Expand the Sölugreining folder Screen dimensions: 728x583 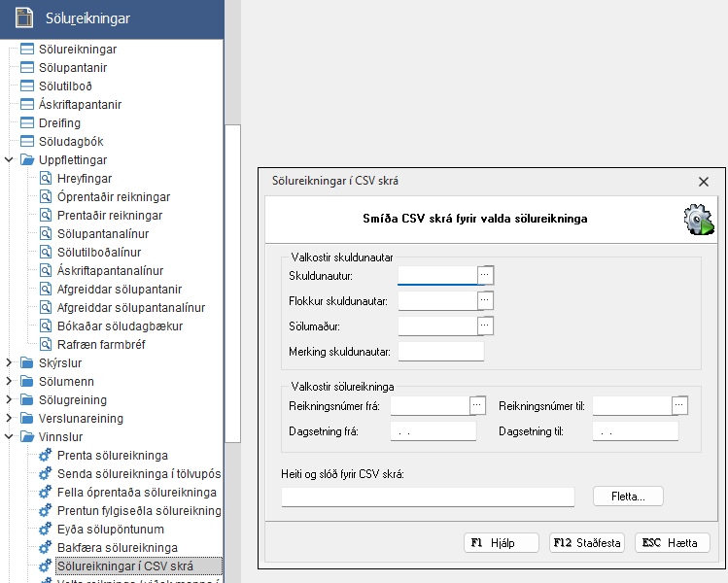(10, 399)
